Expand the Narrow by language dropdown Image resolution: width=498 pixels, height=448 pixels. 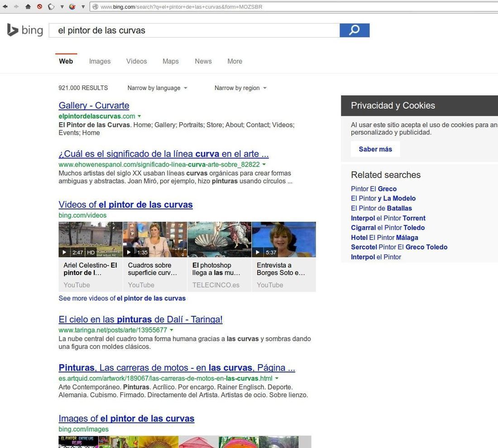[157, 88]
